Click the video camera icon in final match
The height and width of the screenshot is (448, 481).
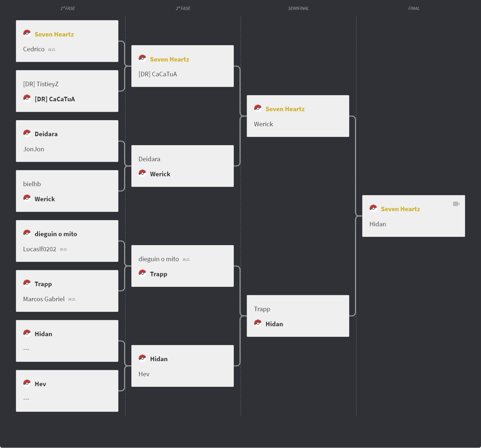coord(456,204)
